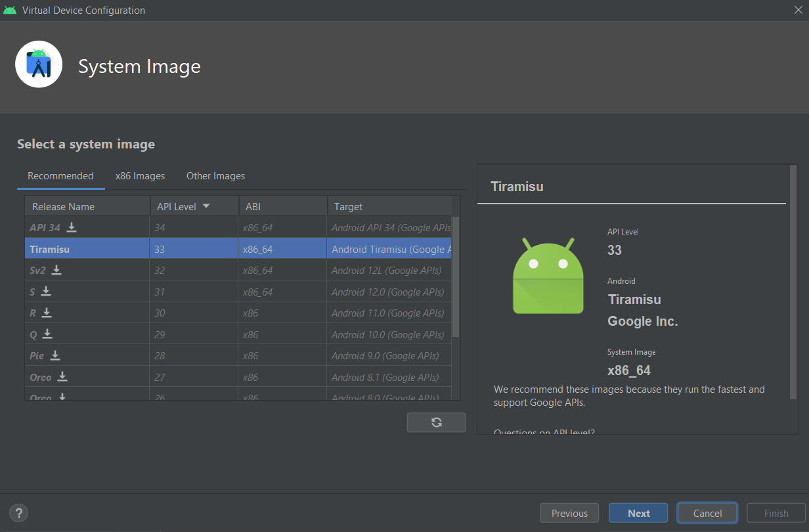Download the Pie system image
Viewport: 809px width, 532px height.
tap(56, 355)
